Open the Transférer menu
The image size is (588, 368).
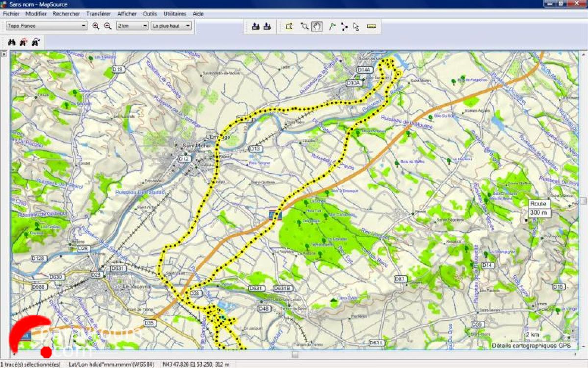98,14
